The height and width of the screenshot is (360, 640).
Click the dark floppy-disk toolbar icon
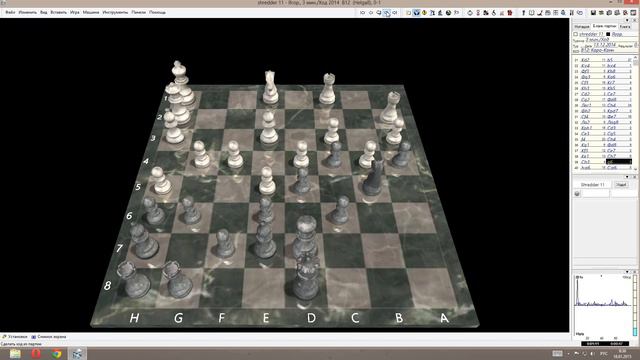tap(593, 13)
